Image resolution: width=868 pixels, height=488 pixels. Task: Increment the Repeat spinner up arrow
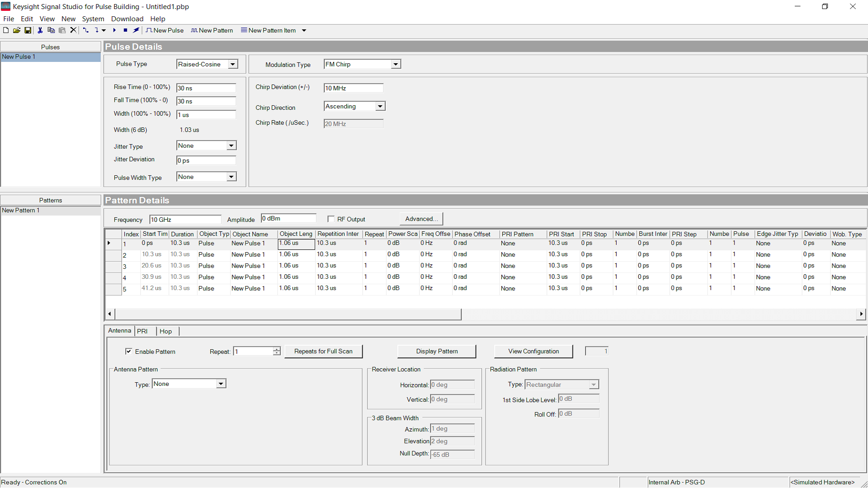[x=277, y=349]
